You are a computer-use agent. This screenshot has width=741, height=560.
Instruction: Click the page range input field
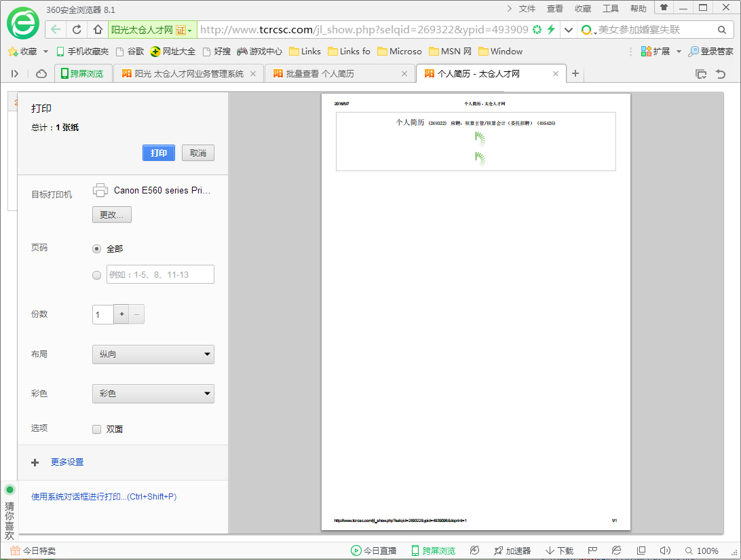(x=160, y=275)
